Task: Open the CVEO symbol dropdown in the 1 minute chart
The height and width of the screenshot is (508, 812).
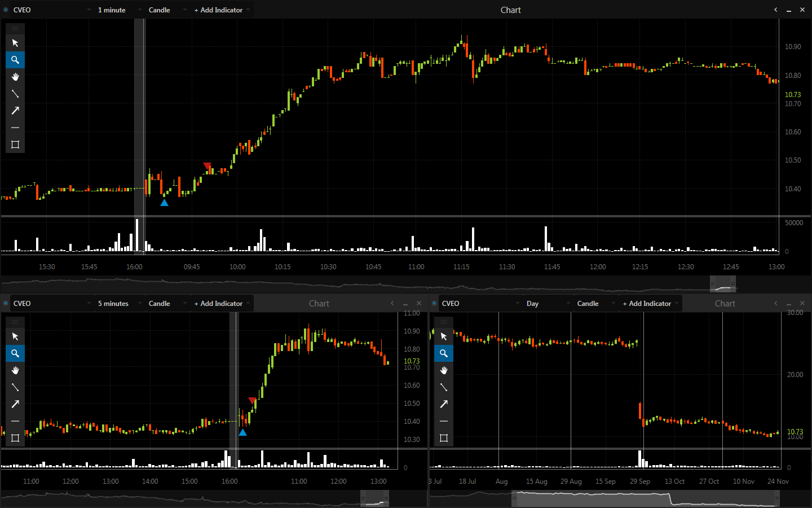Action: click(x=52, y=10)
